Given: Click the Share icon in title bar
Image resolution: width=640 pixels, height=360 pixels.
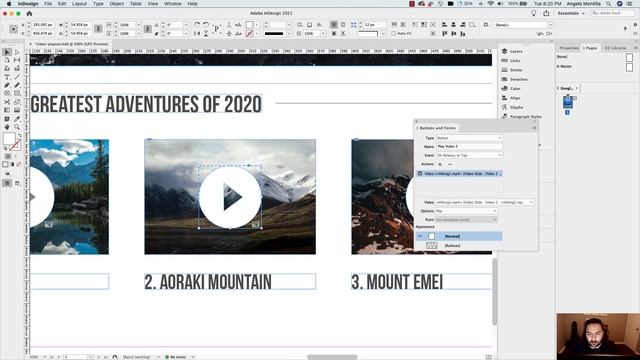Looking at the screenshot, I should point(546,13).
